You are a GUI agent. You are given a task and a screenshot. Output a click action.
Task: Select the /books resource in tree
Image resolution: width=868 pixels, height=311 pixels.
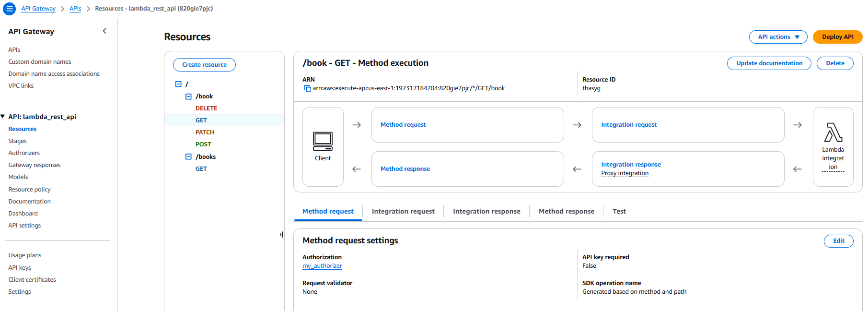[x=206, y=157]
